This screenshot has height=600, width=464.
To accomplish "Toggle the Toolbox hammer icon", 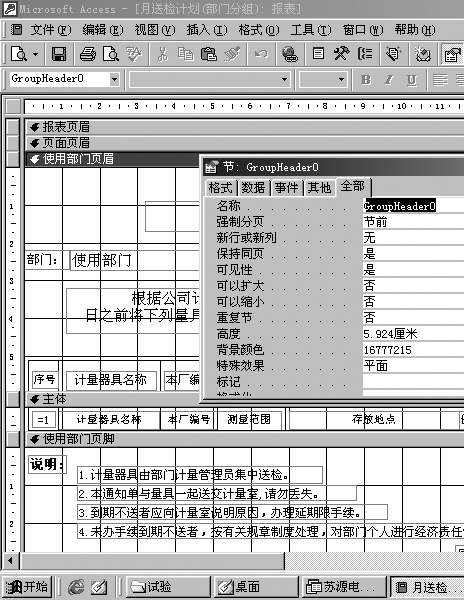I will (x=342, y=54).
